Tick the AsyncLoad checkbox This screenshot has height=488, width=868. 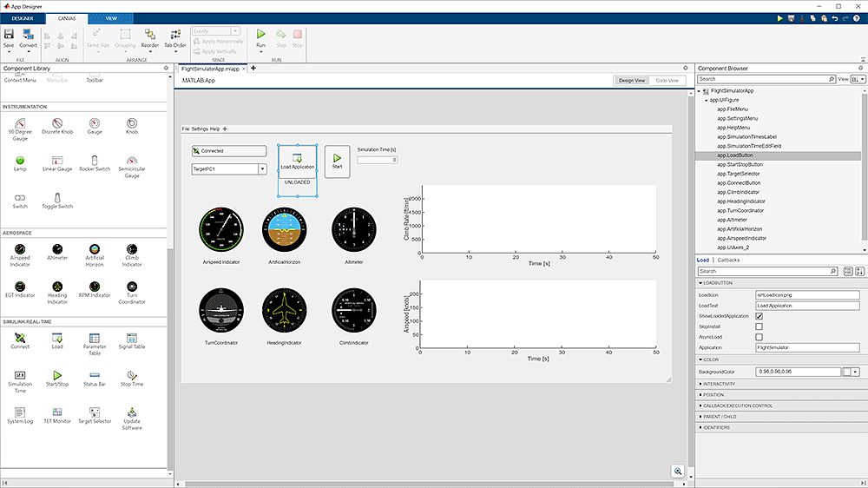(759, 337)
